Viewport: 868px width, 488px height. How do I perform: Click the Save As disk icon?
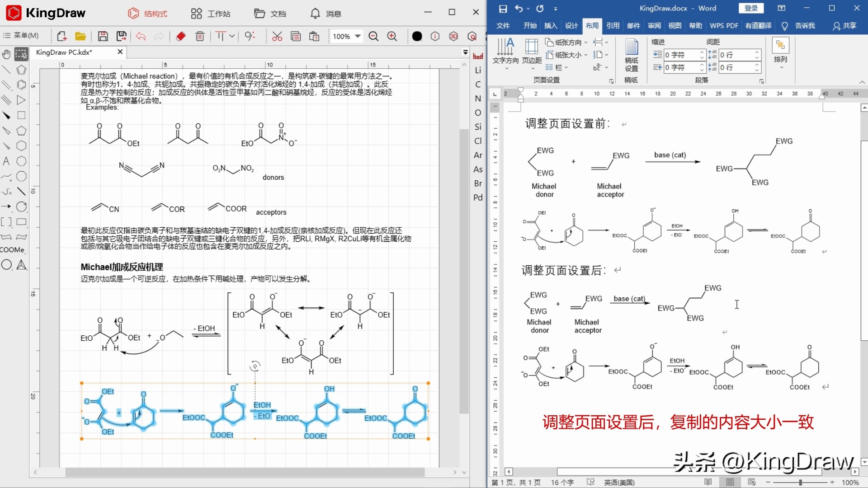pos(121,36)
